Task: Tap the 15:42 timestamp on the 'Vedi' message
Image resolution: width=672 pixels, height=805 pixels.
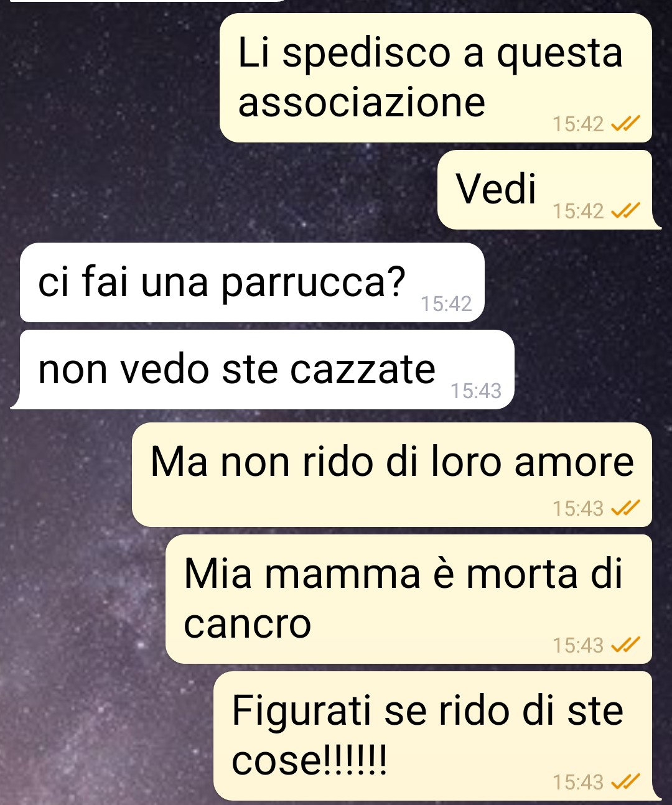Action: pyautogui.click(x=578, y=212)
